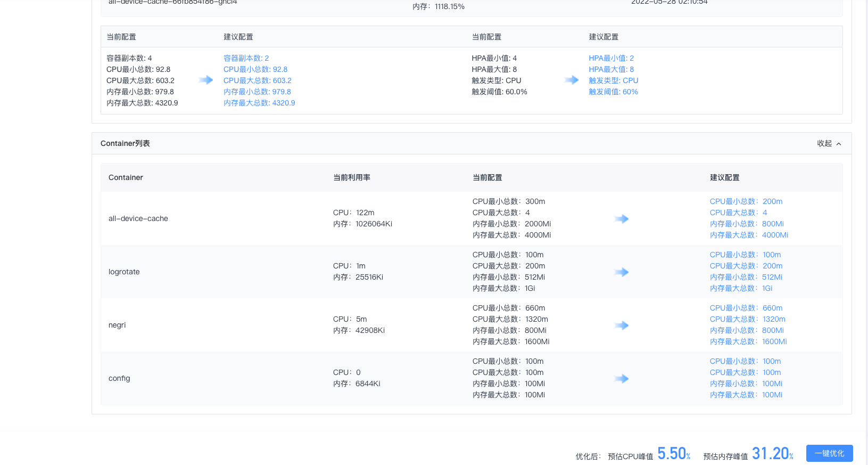Click the 当前利用率 column header
This screenshot has height=465, width=868.
point(352,177)
